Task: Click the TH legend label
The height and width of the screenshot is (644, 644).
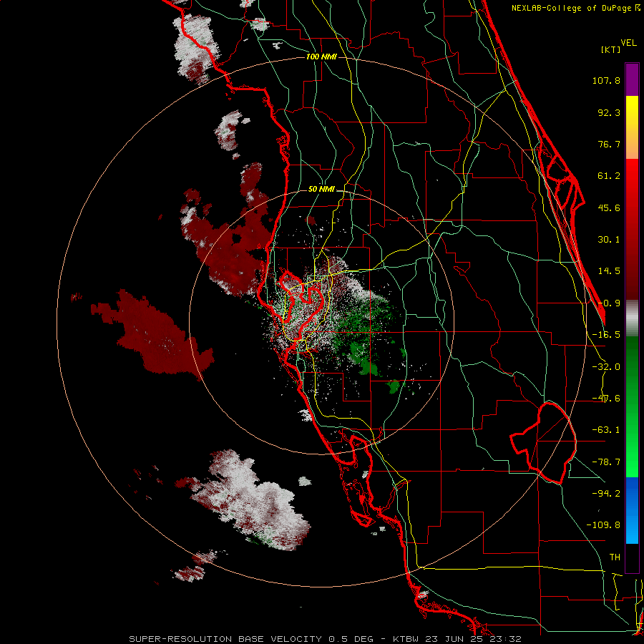Action: tap(615, 557)
